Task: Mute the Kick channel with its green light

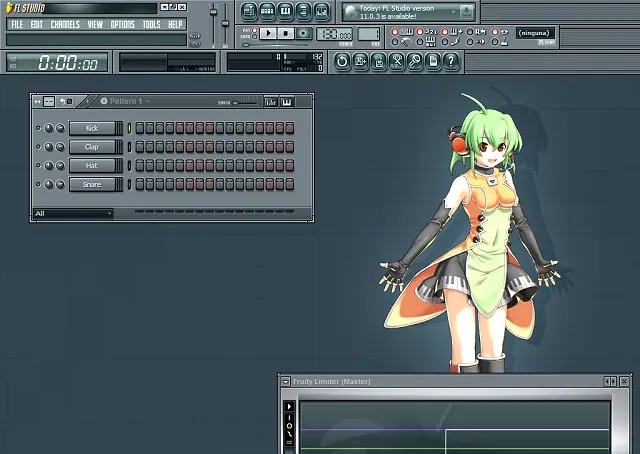Action: click(38, 128)
